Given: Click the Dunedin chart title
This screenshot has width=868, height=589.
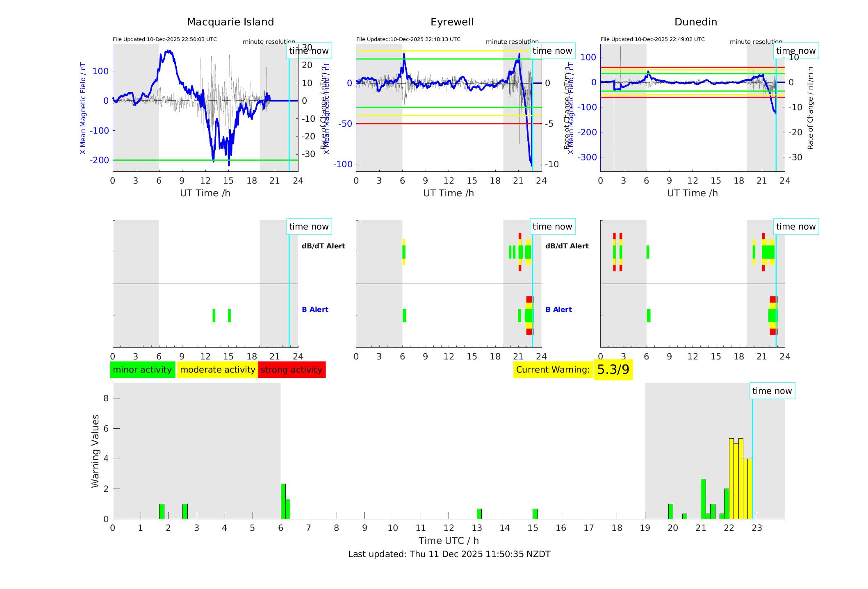Looking at the screenshot, I should pos(695,22).
